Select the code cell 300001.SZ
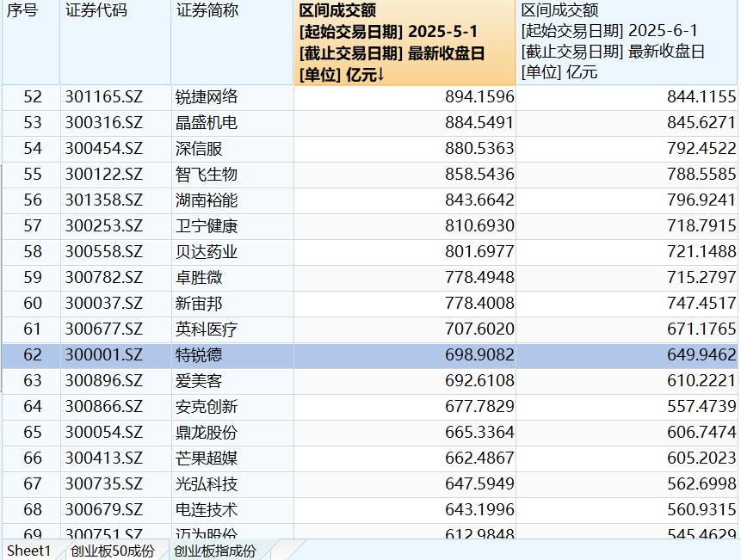 coord(116,355)
